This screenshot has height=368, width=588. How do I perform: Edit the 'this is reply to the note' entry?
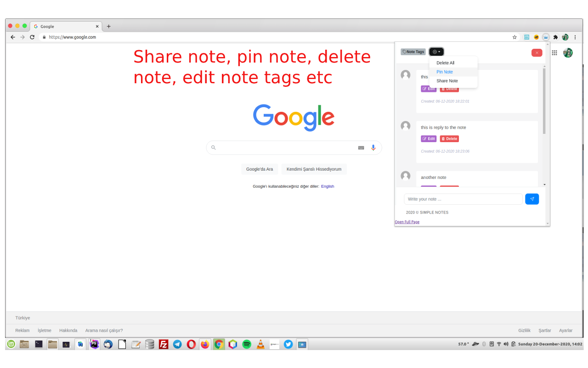click(x=429, y=139)
